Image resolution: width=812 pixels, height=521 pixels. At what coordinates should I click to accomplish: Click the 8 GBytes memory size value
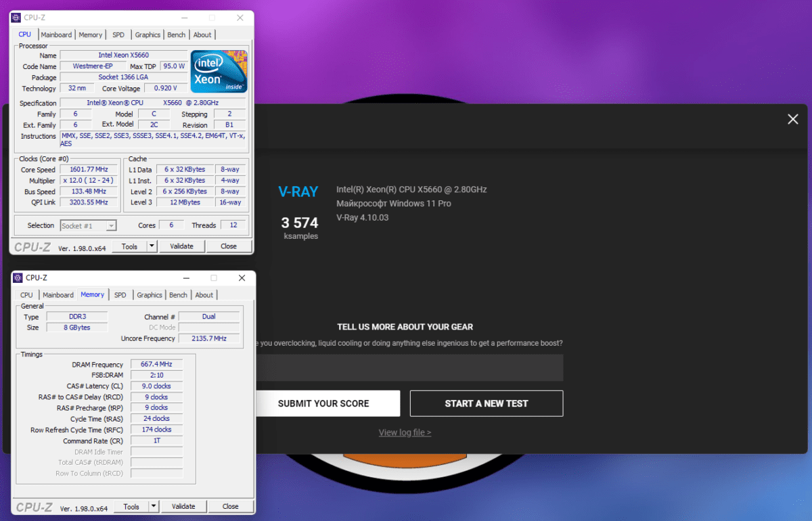click(78, 327)
